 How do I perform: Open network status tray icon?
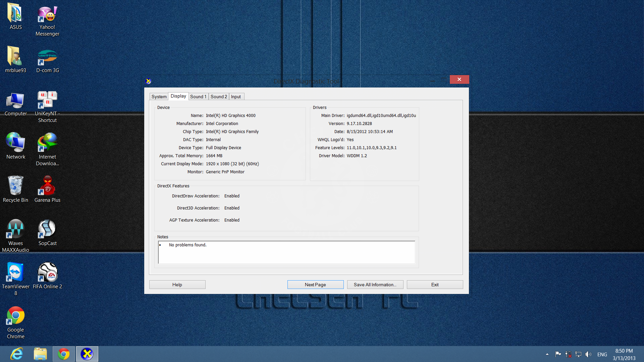coord(578,354)
